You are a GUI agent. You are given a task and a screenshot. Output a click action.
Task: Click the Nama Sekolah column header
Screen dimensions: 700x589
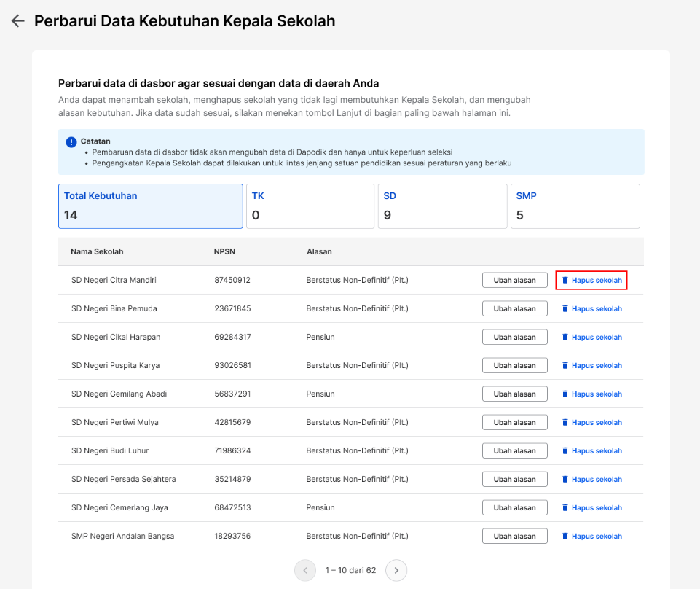point(97,251)
